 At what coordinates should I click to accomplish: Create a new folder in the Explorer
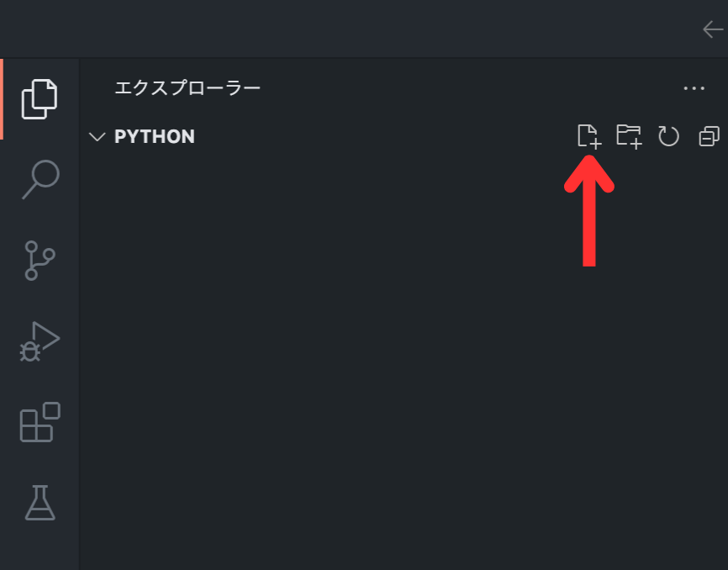point(629,135)
